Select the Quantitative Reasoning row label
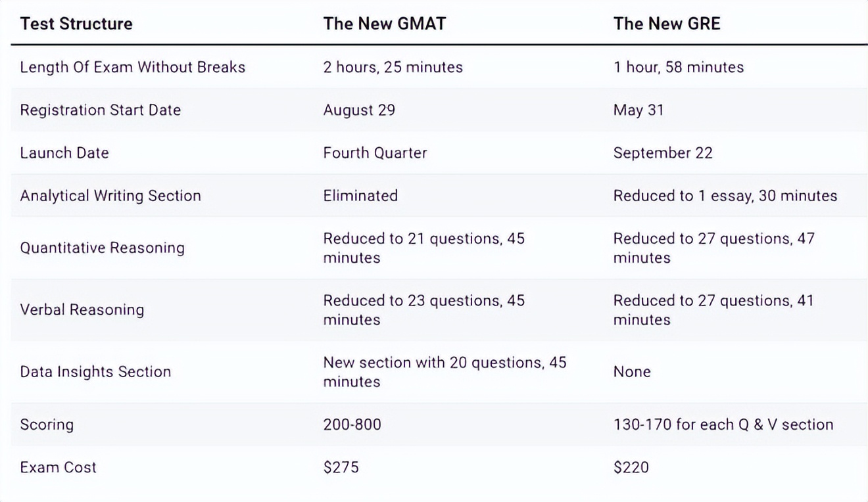The width and height of the screenshot is (868, 502). 102,248
